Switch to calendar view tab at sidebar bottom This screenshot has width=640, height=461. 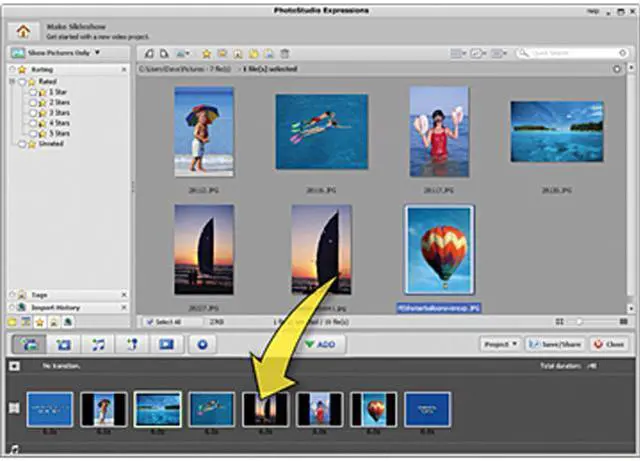tap(26, 322)
